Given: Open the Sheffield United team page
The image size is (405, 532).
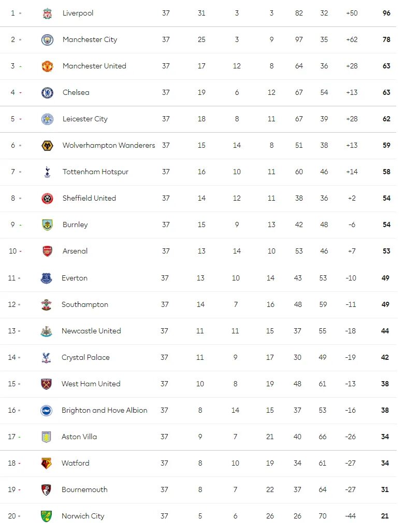Looking at the screenshot, I should (x=89, y=199).
